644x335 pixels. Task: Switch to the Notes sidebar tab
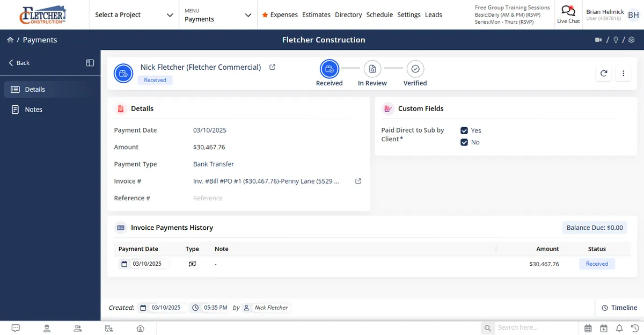tap(50, 110)
